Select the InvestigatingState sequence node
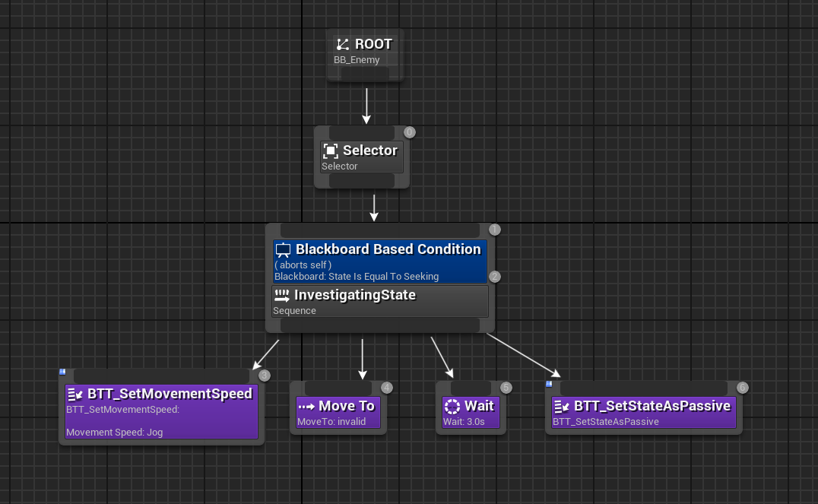This screenshot has width=818, height=504. point(380,301)
